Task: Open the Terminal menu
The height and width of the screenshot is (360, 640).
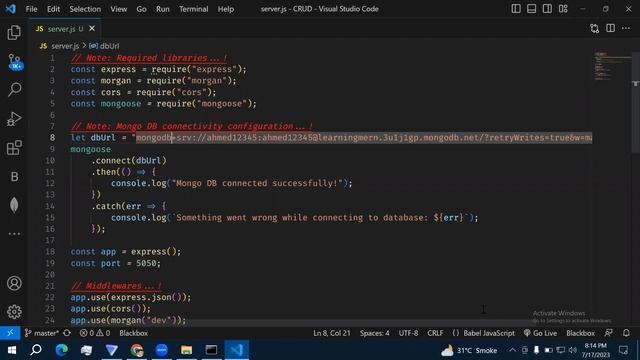Action: [x=193, y=9]
